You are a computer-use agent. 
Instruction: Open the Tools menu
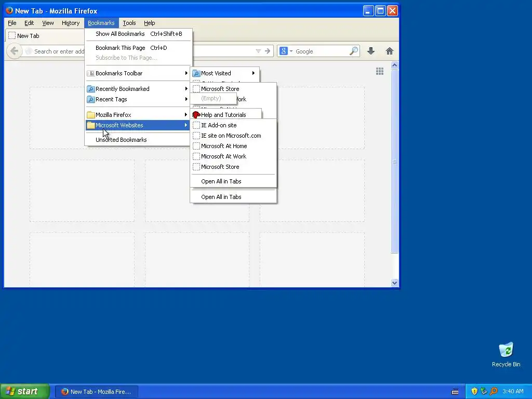coord(129,23)
